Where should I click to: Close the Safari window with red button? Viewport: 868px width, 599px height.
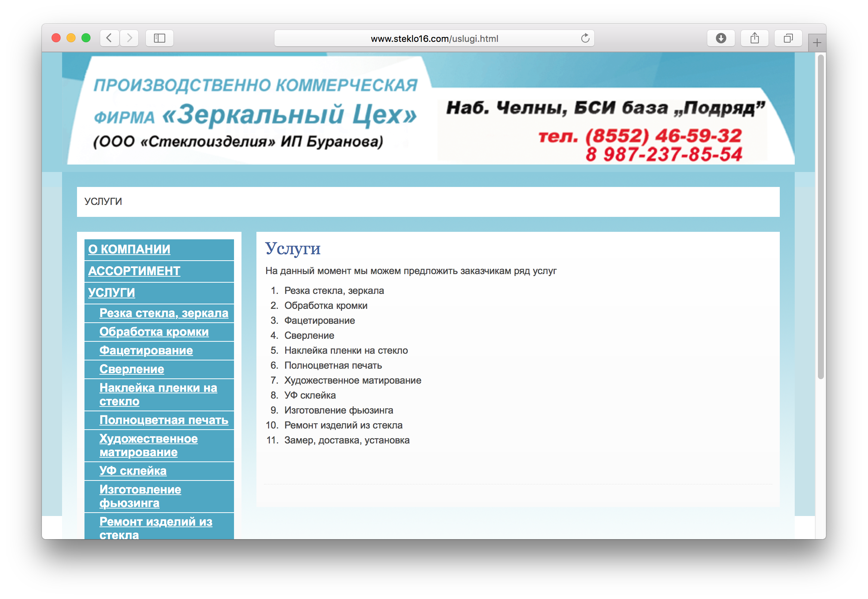pyautogui.click(x=56, y=38)
